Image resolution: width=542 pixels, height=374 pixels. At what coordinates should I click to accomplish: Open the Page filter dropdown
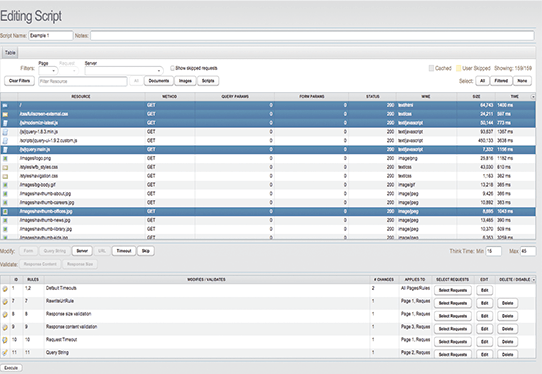pos(48,71)
